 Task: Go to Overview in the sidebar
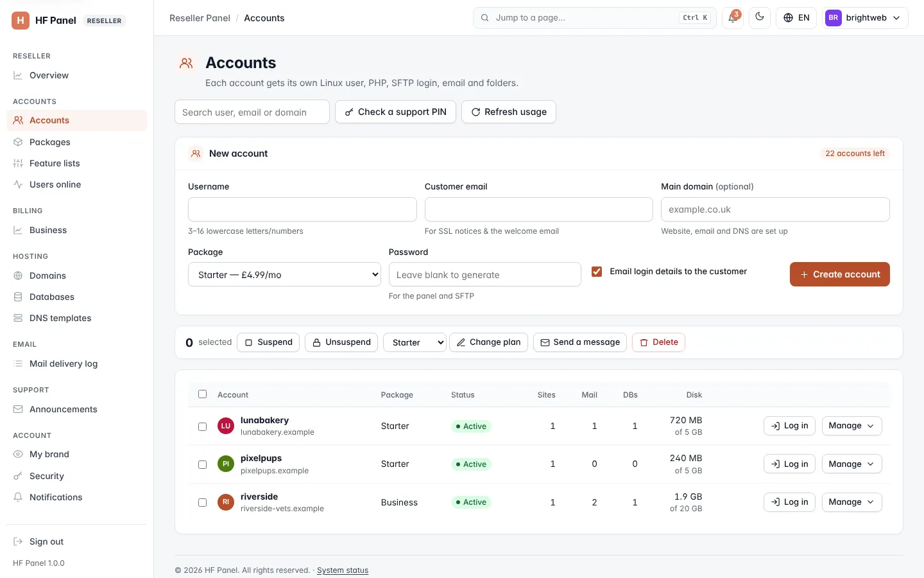pos(77,75)
